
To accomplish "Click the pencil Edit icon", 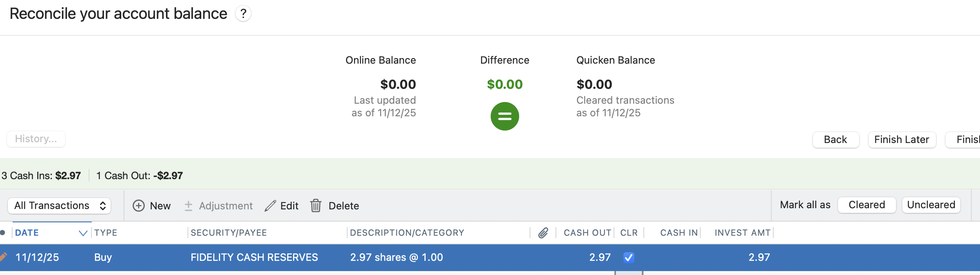I will pos(270,206).
